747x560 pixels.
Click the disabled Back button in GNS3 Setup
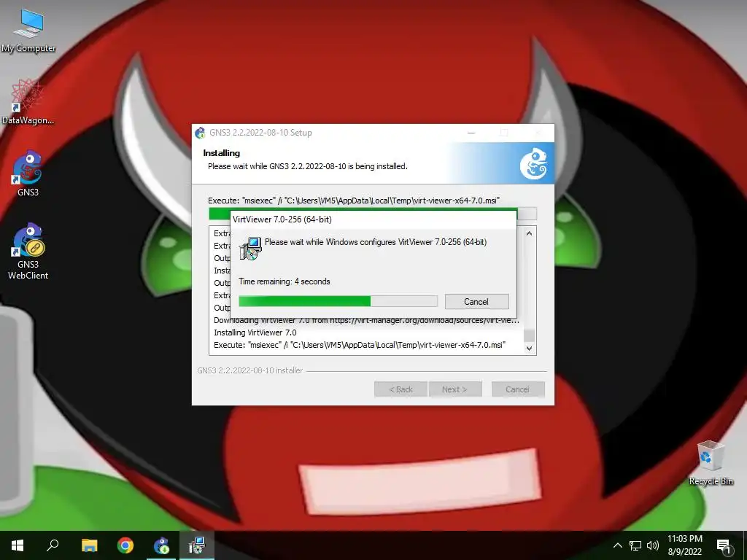(x=400, y=389)
